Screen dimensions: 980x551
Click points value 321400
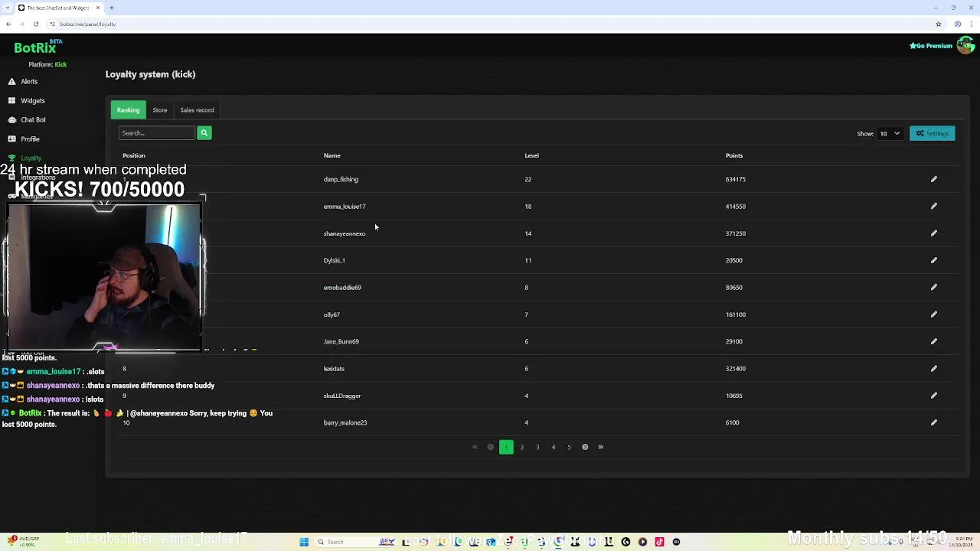click(735, 369)
